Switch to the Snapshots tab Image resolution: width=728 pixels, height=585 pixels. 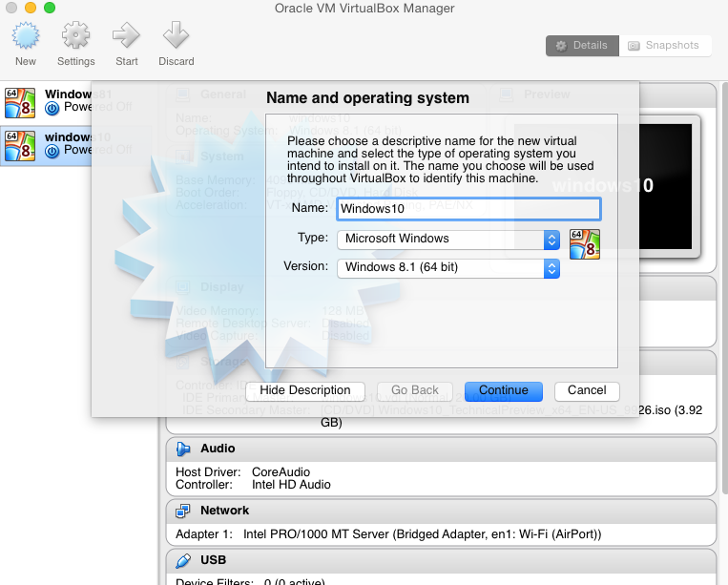coord(665,45)
